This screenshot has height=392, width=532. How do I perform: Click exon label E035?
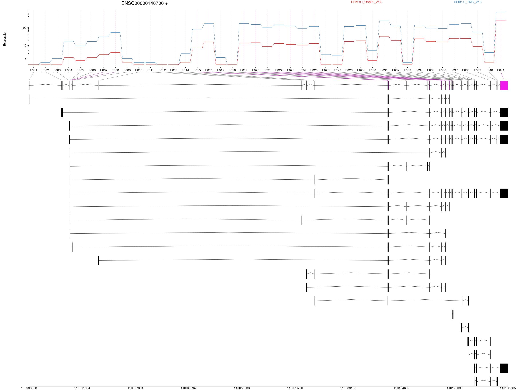pyautogui.click(x=431, y=70)
